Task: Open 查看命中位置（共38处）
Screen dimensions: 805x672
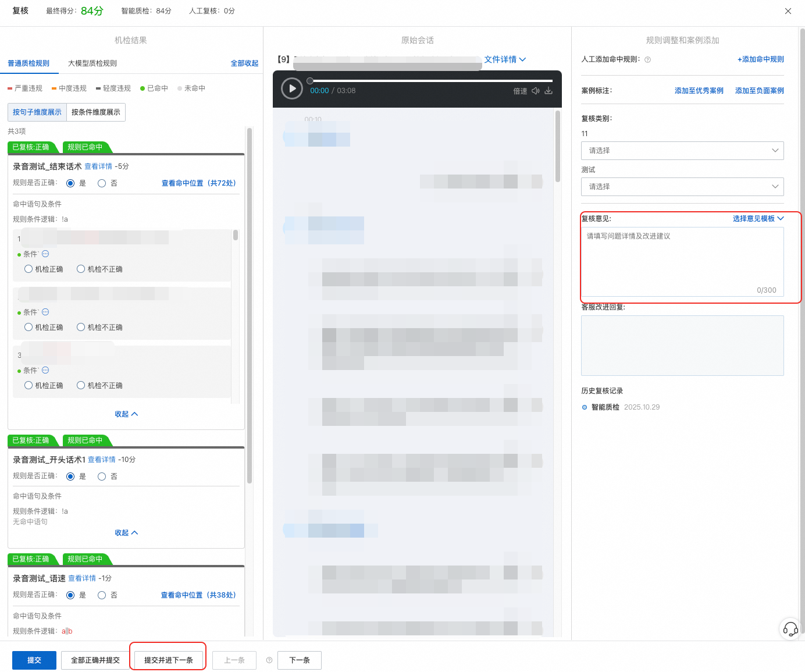Action: pos(199,595)
